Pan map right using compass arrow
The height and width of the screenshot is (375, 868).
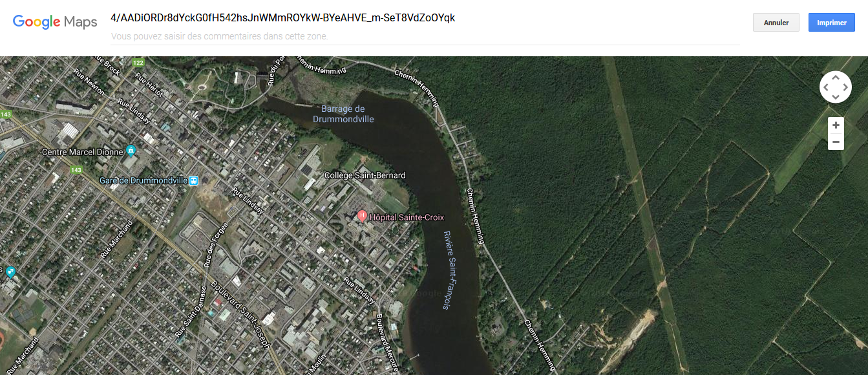point(845,87)
